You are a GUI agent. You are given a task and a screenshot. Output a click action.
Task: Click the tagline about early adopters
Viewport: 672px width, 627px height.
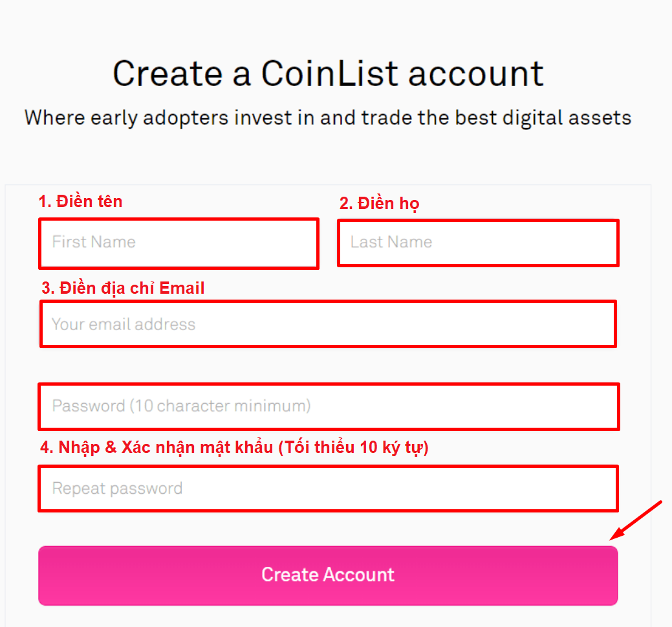pos(328,118)
